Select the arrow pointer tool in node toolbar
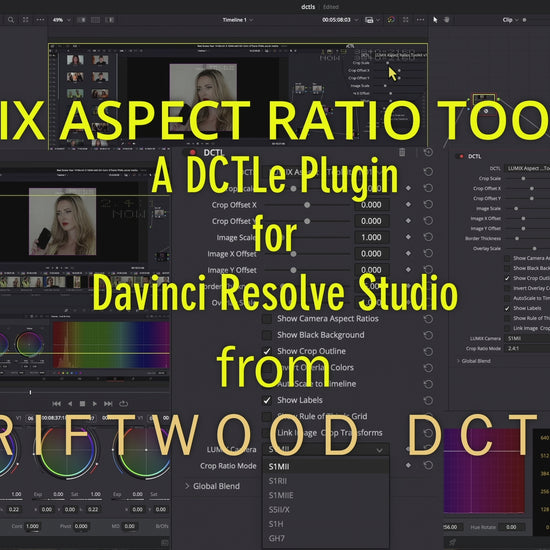Screen dimensions: 550x550 [435, 20]
